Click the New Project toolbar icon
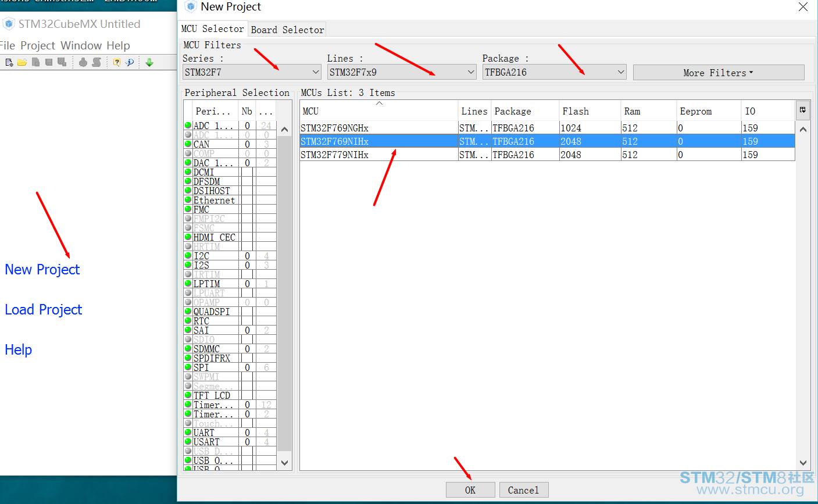 [x=9, y=62]
